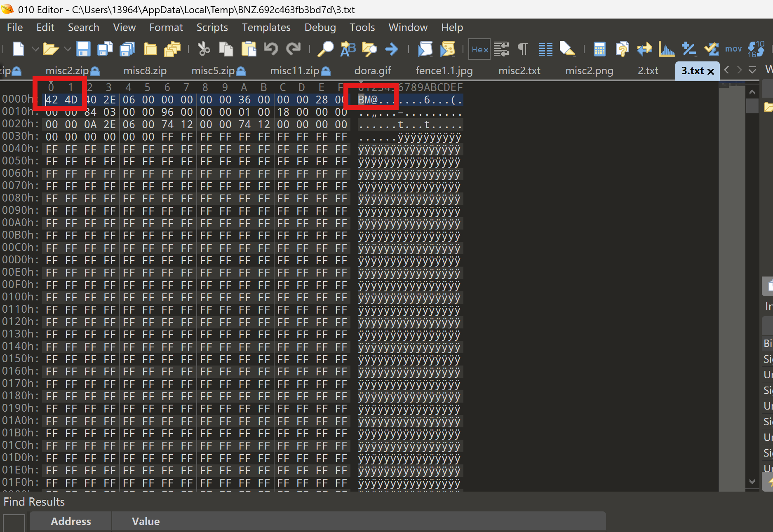Open the Find magnifier tool

pos(325,49)
